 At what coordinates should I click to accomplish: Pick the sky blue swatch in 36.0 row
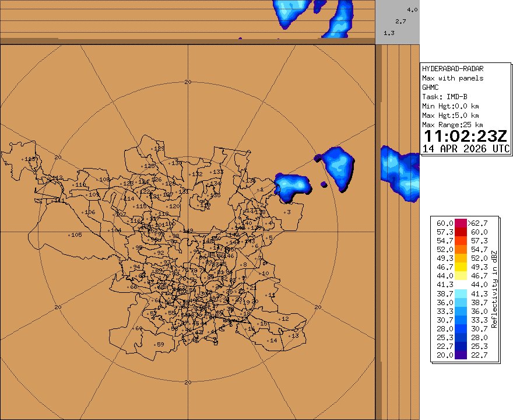[461, 303]
